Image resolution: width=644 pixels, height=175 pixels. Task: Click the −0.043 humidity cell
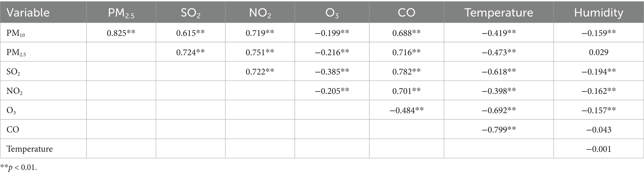tap(599, 130)
